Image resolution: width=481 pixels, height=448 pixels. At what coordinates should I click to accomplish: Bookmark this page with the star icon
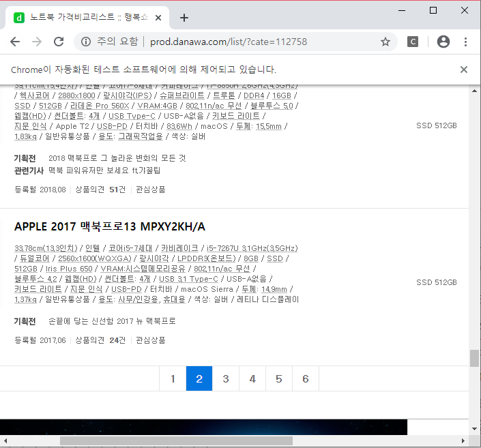[385, 42]
